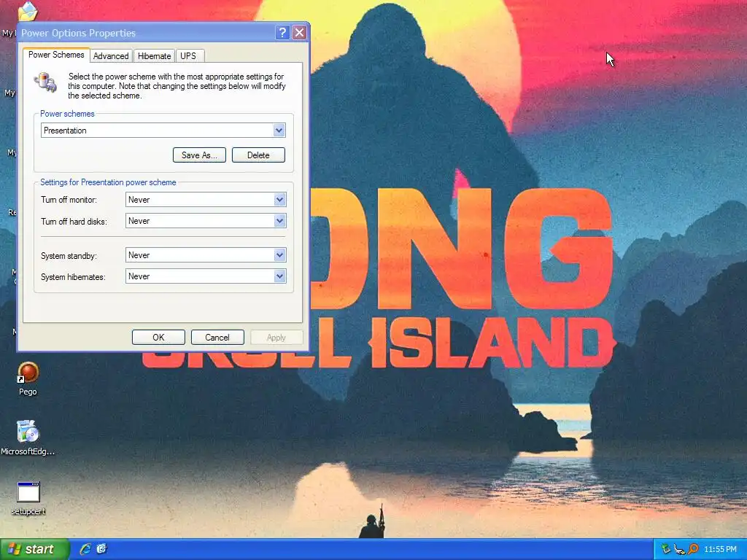
Task: Expand the System standby dropdown
Action: [x=206, y=255]
